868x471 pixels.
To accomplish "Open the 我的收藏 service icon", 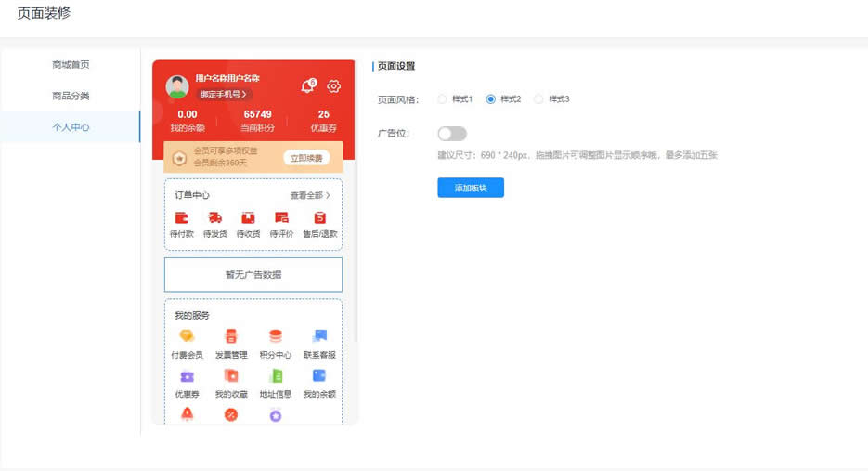I will click(x=231, y=376).
